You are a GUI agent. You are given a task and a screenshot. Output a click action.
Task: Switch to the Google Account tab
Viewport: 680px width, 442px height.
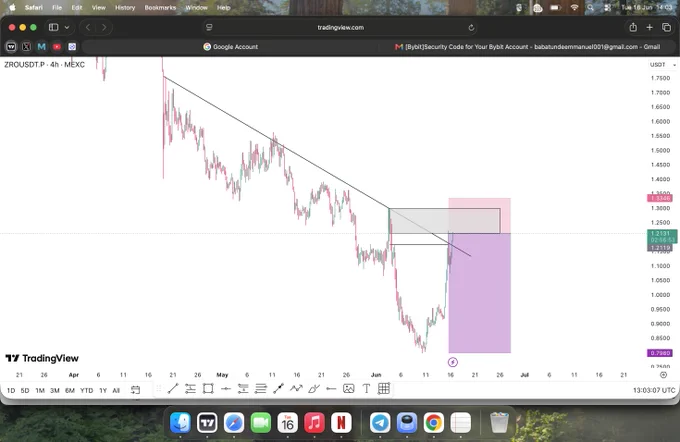coord(230,47)
